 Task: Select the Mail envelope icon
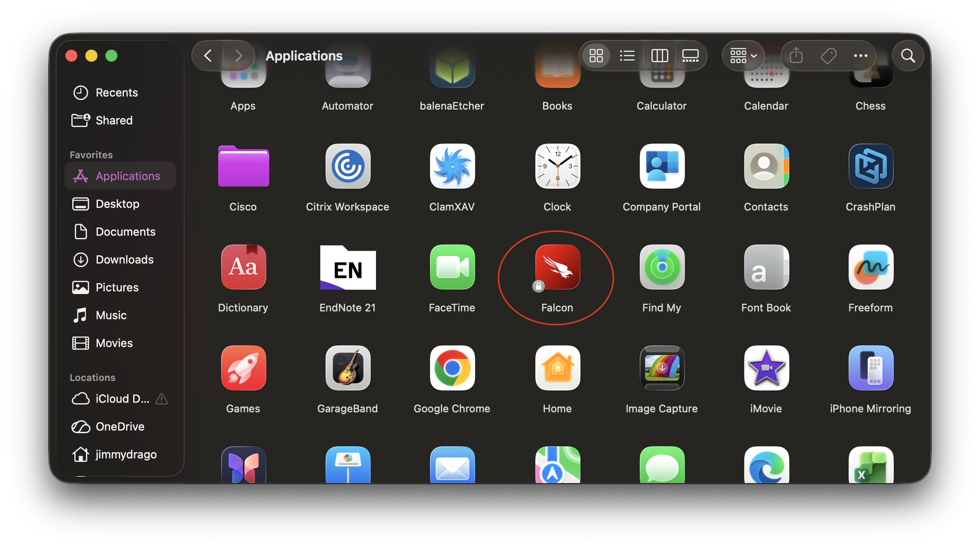(x=453, y=464)
